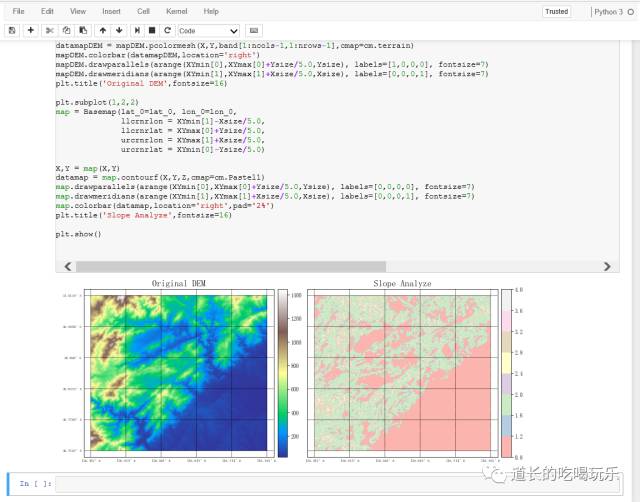Check the kernel idle indicator circle
The height and width of the screenshot is (502, 640).
[x=631, y=12]
